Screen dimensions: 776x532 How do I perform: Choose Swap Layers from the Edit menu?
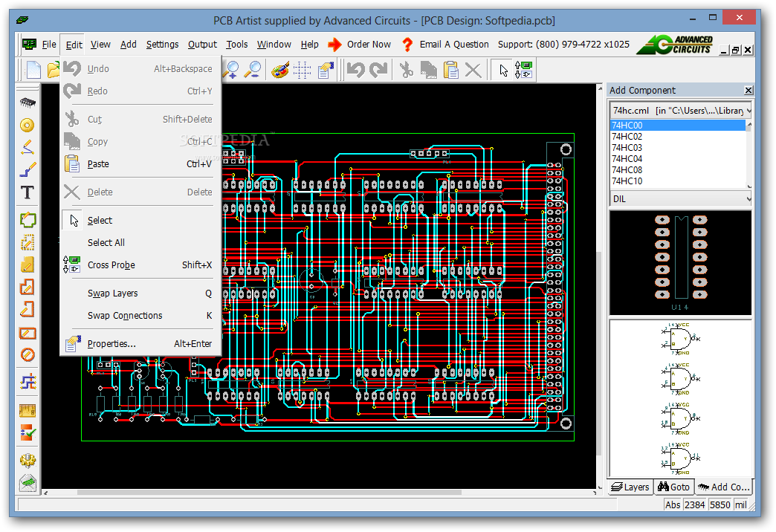[x=141, y=293]
